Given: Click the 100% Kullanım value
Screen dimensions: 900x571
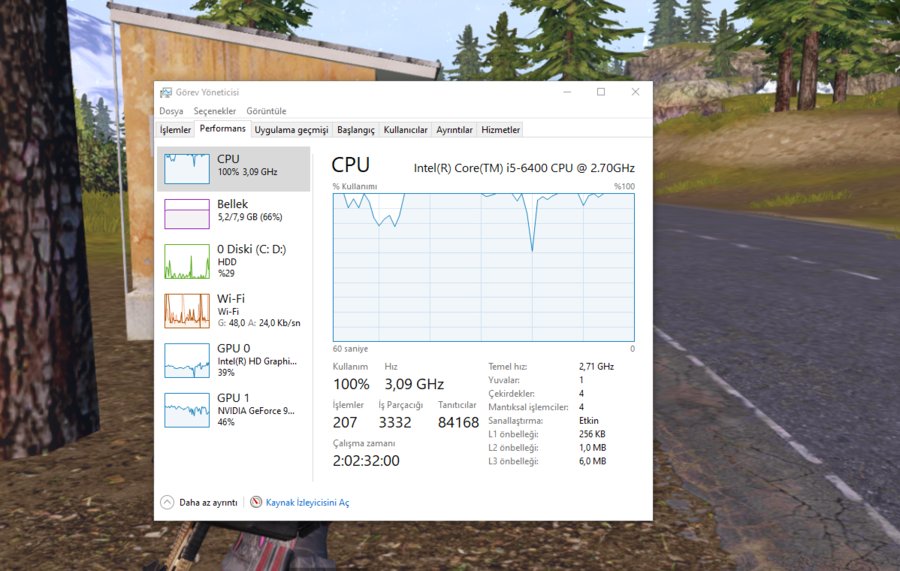Looking at the screenshot, I should 351,384.
